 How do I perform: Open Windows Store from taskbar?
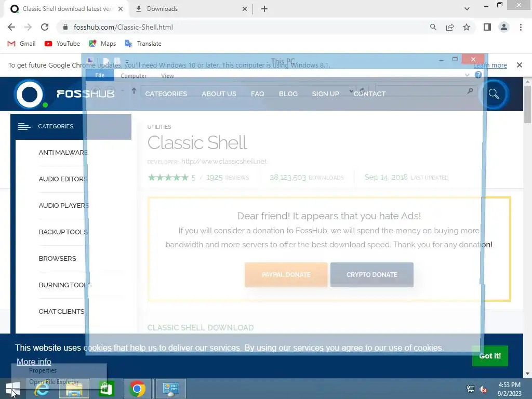106,389
